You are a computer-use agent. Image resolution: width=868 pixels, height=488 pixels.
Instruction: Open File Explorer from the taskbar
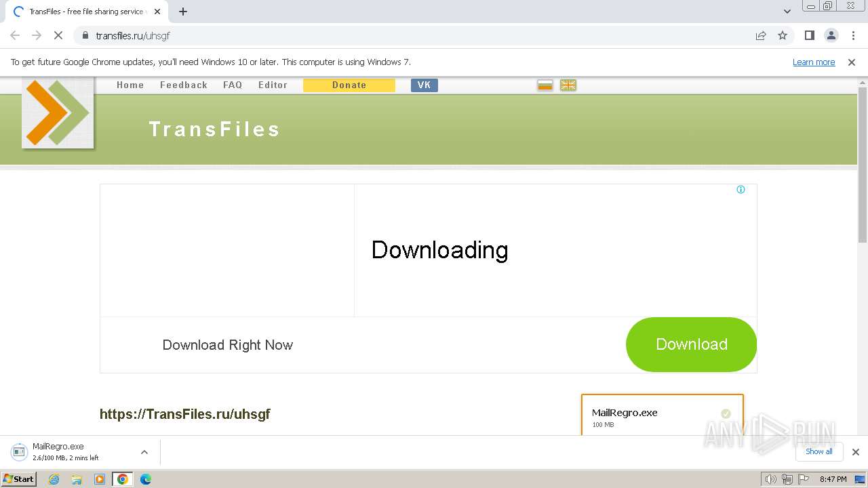point(77,479)
